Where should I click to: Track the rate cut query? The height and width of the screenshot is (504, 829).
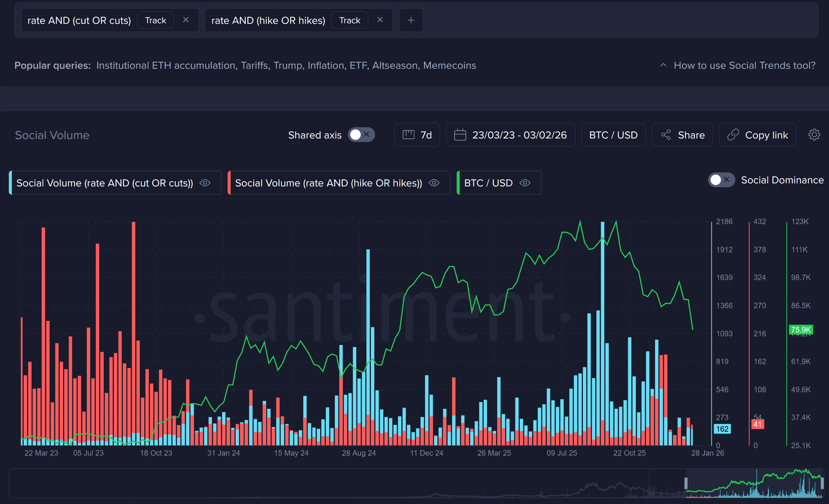coord(155,20)
